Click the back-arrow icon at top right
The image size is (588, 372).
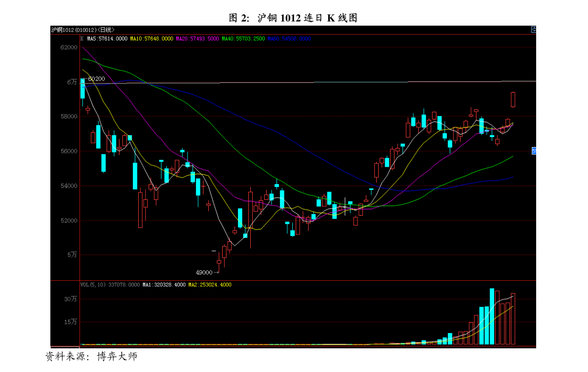(534, 30)
